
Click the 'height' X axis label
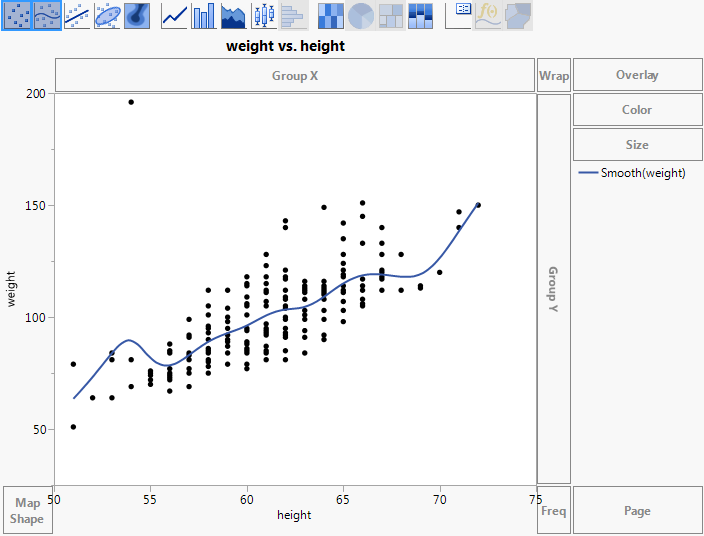pos(294,515)
